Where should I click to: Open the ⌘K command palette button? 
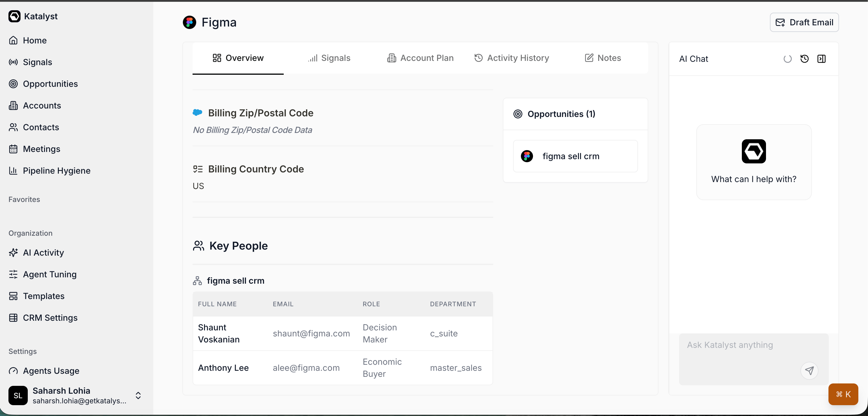(x=843, y=394)
